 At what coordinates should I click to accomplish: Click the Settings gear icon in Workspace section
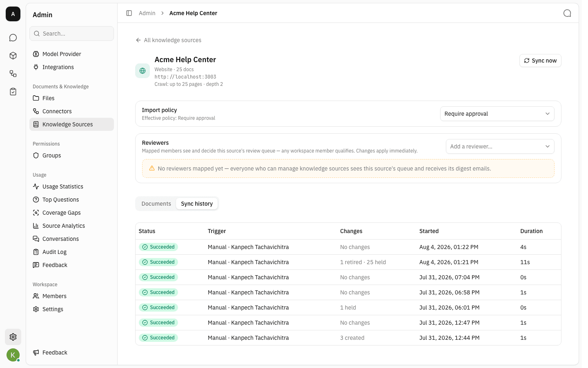point(36,309)
